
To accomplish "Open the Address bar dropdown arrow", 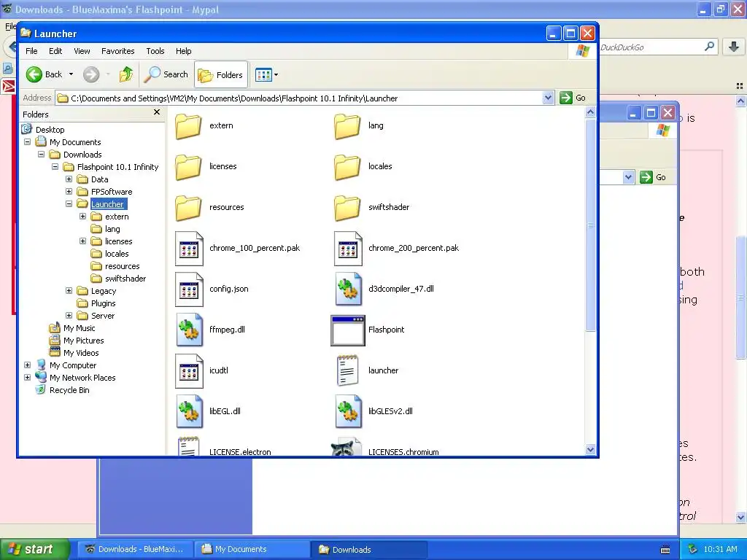I will (548, 98).
